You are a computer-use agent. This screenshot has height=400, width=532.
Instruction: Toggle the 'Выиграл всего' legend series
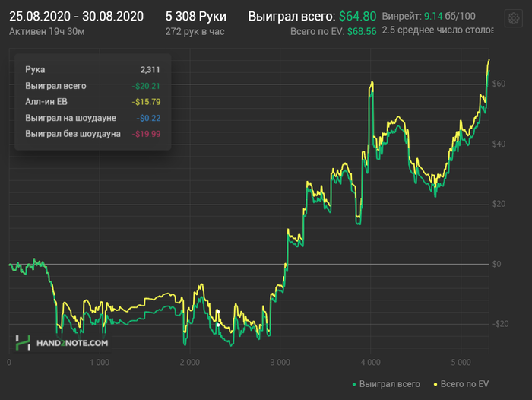pyautogui.click(x=389, y=385)
